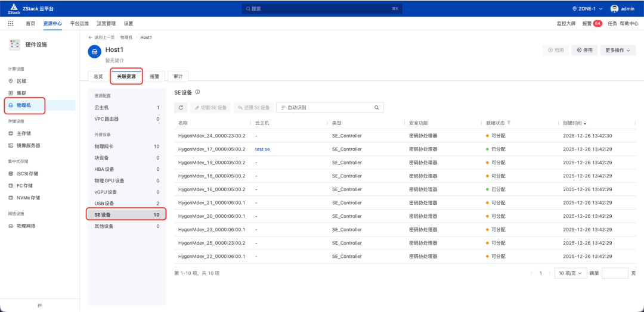This screenshot has width=644, height=312.
Task: Click the 硬件设施 server icon
Action: (14, 45)
